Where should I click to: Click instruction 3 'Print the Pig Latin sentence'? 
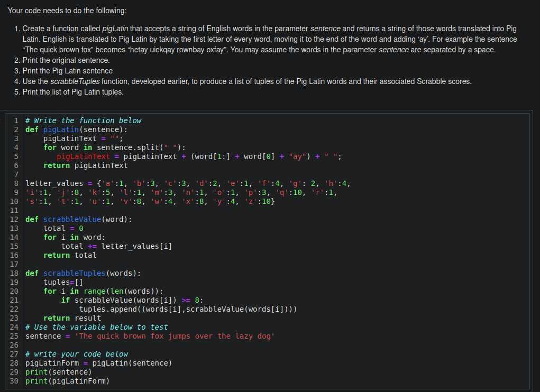(68, 71)
